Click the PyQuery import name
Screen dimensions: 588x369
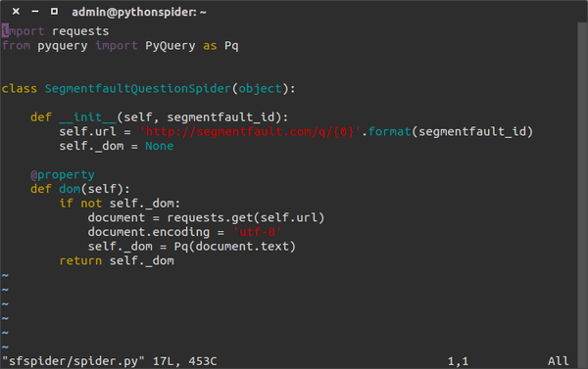click(x=170, y=46)
